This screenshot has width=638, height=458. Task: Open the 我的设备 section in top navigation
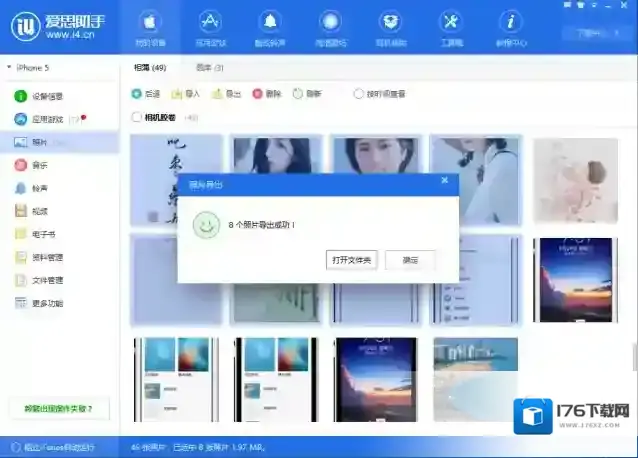(x=150, y=28)
